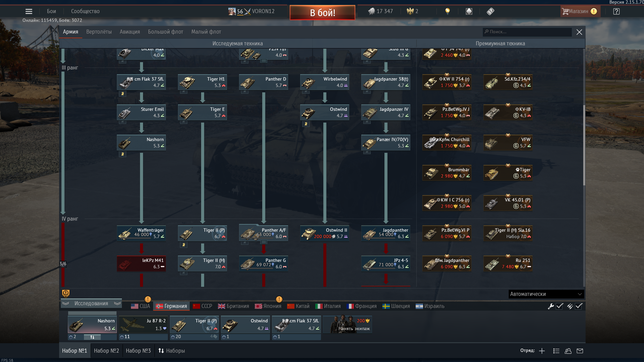
Task: Select the Британия nation tab
Action: 233,306
